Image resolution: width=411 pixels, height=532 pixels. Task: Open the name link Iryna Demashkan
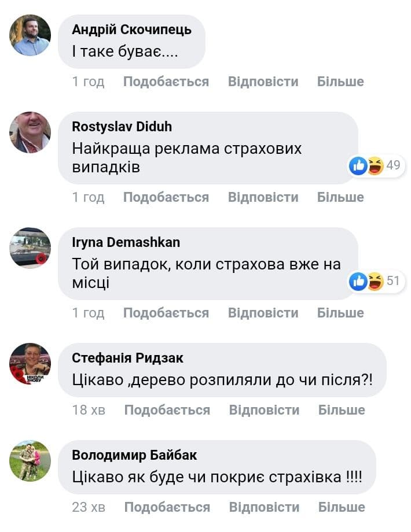(x=126, y=242)
